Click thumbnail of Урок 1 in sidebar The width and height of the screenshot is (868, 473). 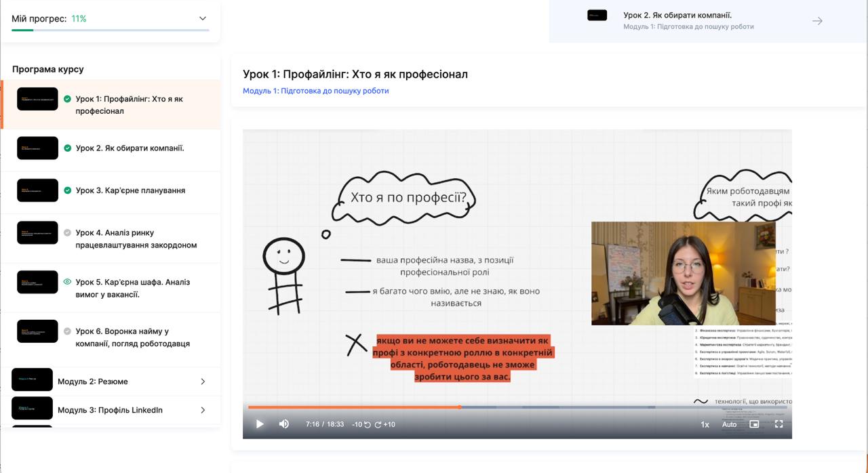pos(37,98)
